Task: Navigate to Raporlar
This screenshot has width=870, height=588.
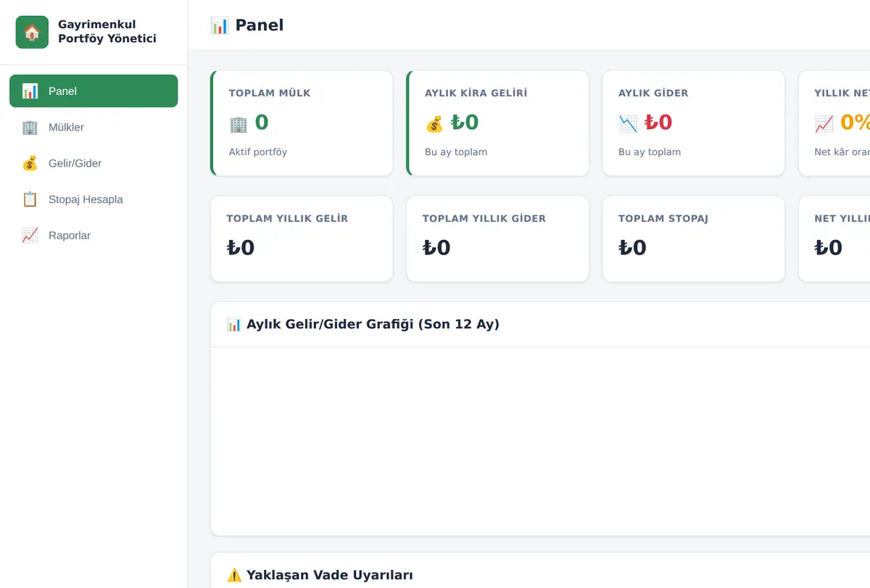Action: tap(94, 236)
